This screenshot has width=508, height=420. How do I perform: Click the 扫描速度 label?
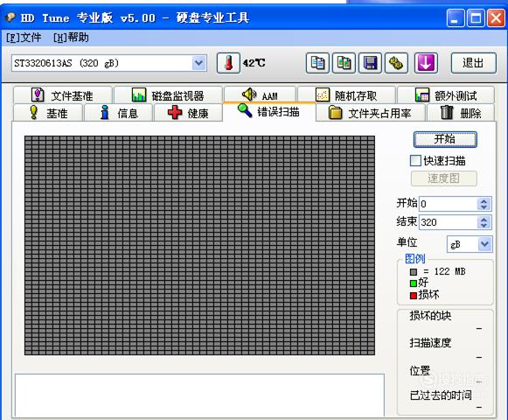pyautogui.click(x=430, y=342)
